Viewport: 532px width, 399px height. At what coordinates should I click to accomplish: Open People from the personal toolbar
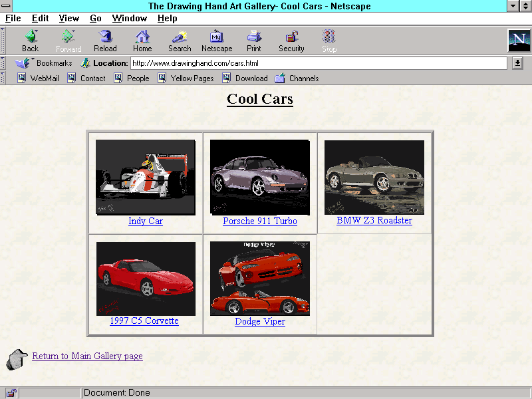(132, 78)
